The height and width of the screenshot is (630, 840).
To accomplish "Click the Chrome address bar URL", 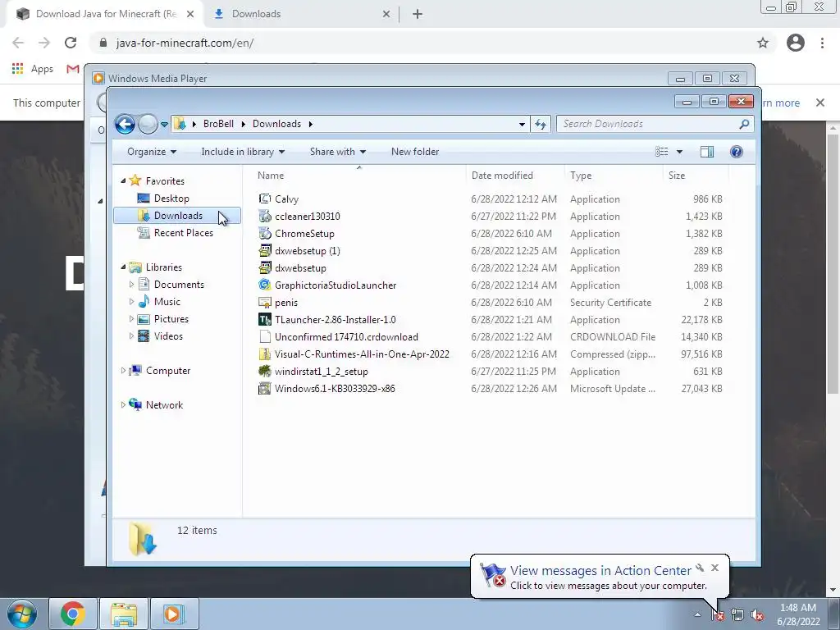I will click(185, 43).
